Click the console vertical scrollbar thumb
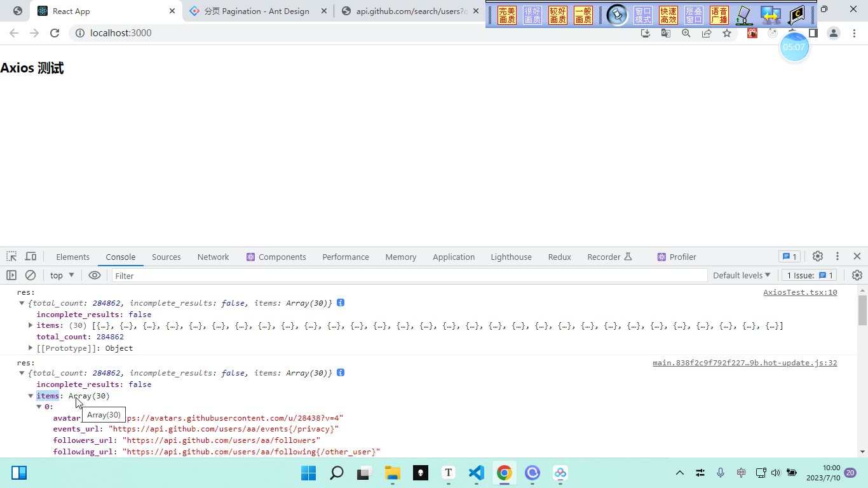 coord(862,310)
